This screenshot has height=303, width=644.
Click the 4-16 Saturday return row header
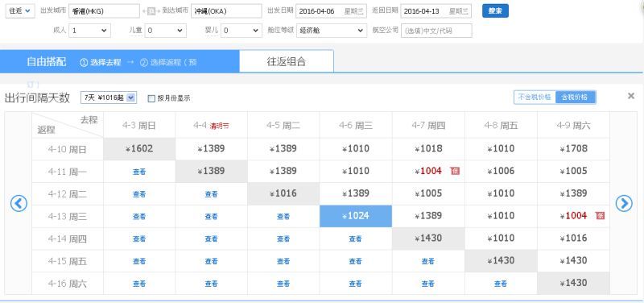68,284
